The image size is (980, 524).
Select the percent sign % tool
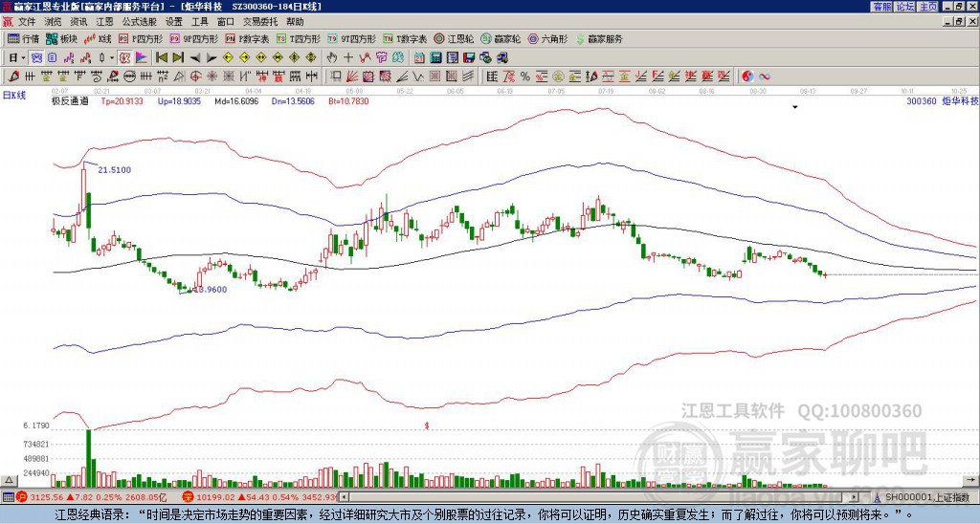coord(525,76)
